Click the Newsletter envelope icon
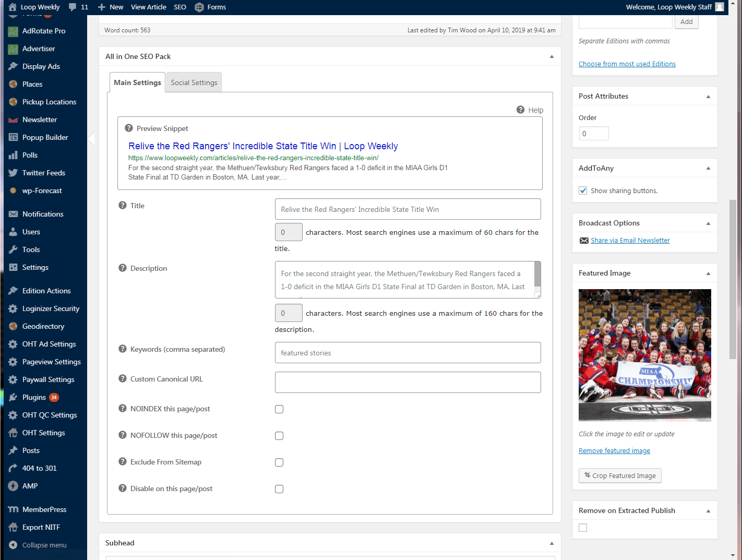Viewport: 742px width, 560px height. (13, 120)
